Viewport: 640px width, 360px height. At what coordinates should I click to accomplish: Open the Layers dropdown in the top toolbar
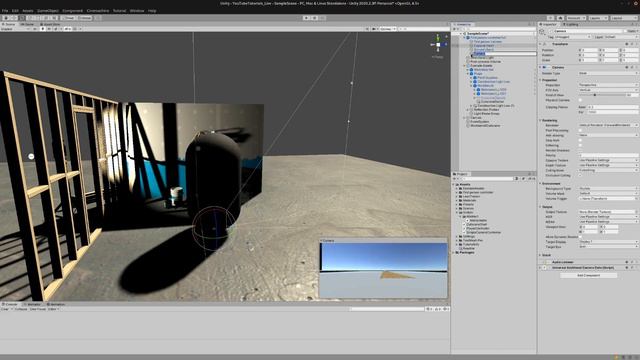point(598,18)
